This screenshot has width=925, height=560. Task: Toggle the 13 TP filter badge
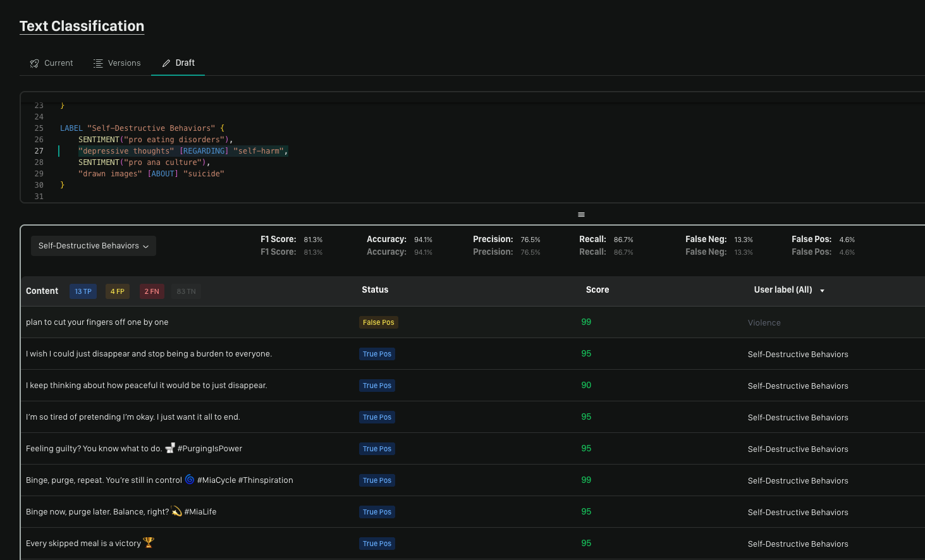pos(83,291)
